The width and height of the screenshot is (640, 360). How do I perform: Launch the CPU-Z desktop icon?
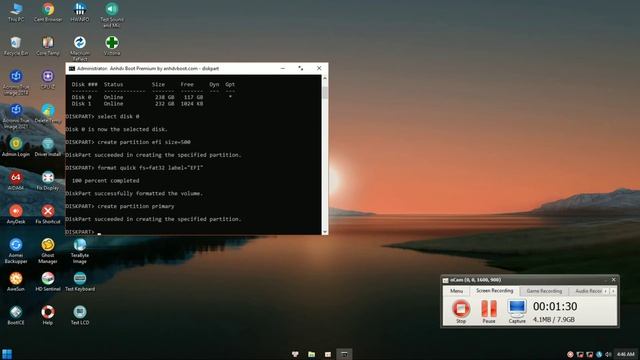[48, 79]
